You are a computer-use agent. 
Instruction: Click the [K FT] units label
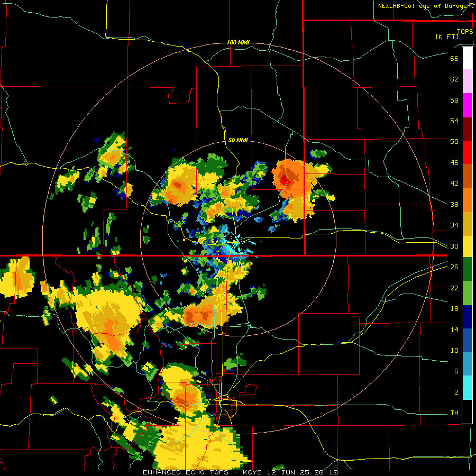pos(447,36)
